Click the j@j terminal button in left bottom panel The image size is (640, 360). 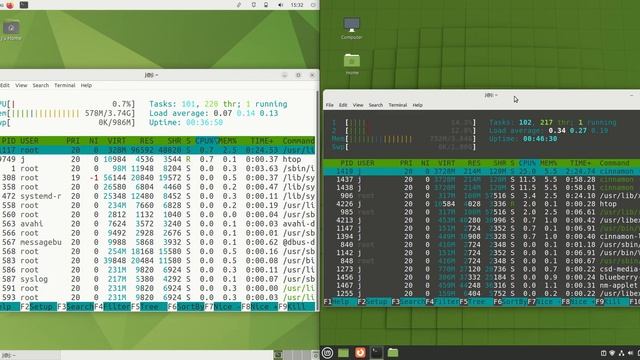[30, 356]
